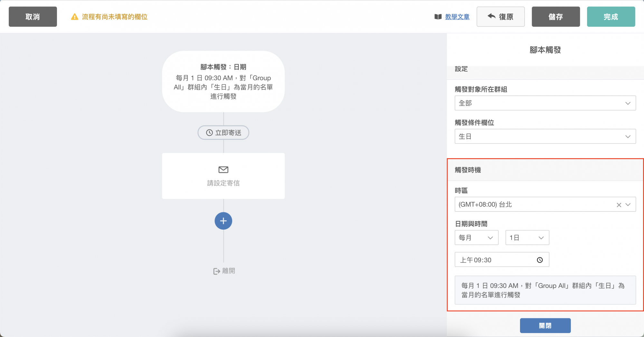Open the 每月 frequency dropdown
The height and width of the screenshot is (337, 644).
point(477,238)
